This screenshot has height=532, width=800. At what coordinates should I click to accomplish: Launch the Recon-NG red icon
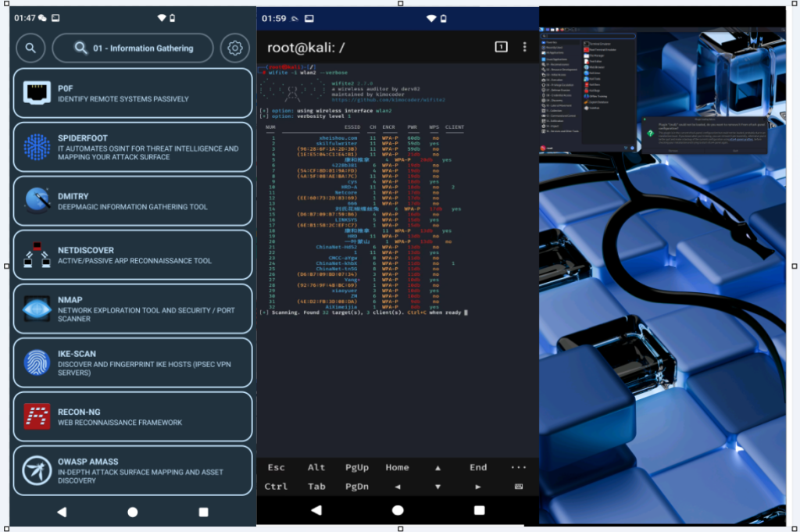(37, 416)
